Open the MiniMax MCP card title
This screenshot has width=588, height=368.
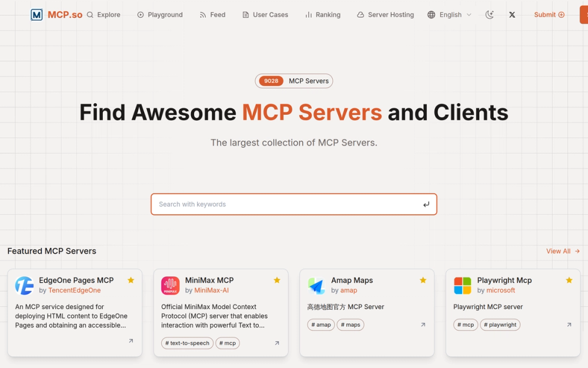tap(209, 280)
